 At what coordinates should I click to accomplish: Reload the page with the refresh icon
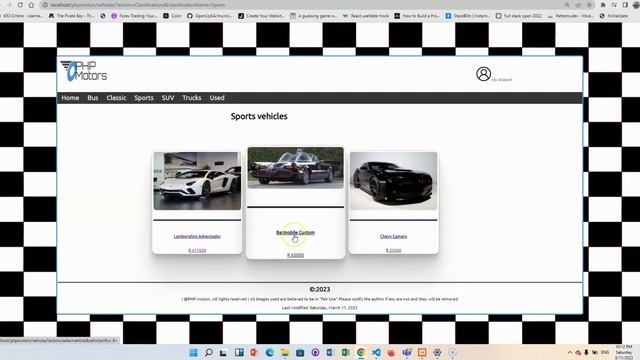pos(20,5)
